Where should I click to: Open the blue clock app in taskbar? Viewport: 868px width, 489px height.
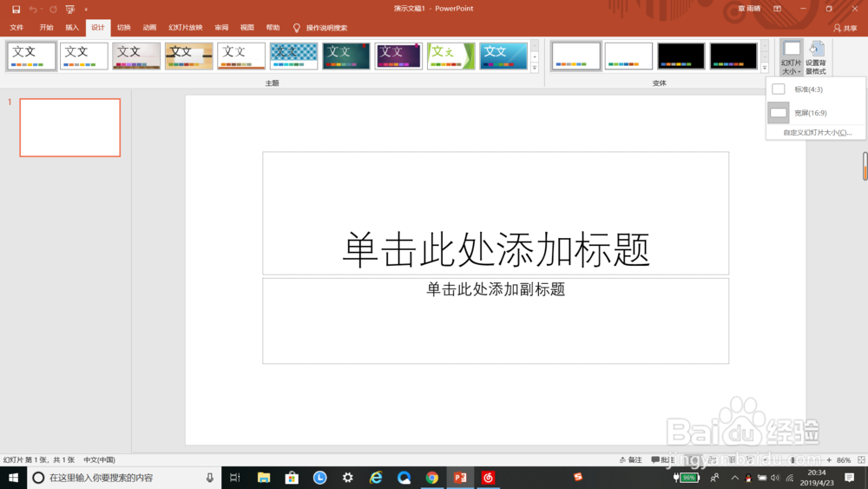pyautogui.click(x=320, y=478)
